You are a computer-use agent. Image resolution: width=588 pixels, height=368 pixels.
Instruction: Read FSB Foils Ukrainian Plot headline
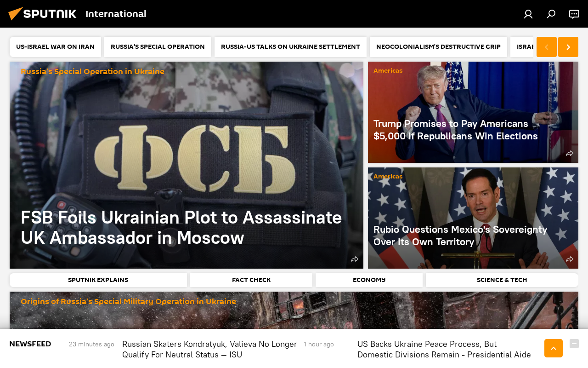point(181,228)
